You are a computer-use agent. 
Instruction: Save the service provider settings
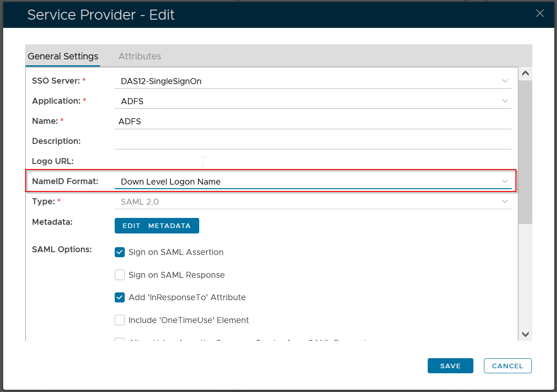click(x=450, y=366)
